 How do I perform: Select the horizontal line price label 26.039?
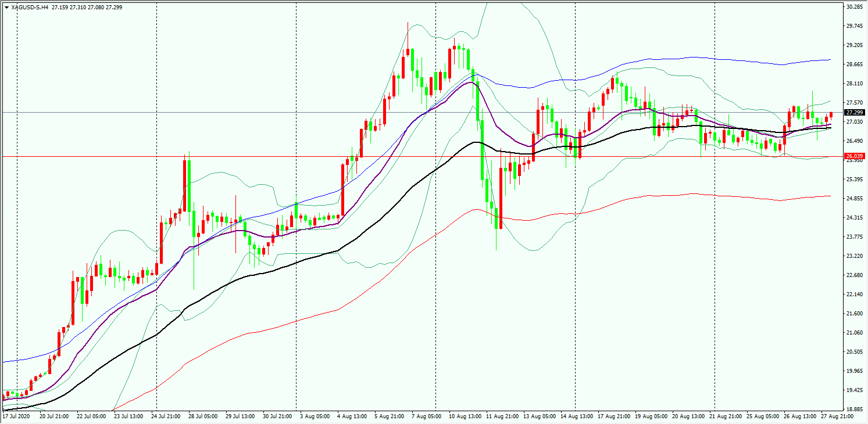[854, 156]
